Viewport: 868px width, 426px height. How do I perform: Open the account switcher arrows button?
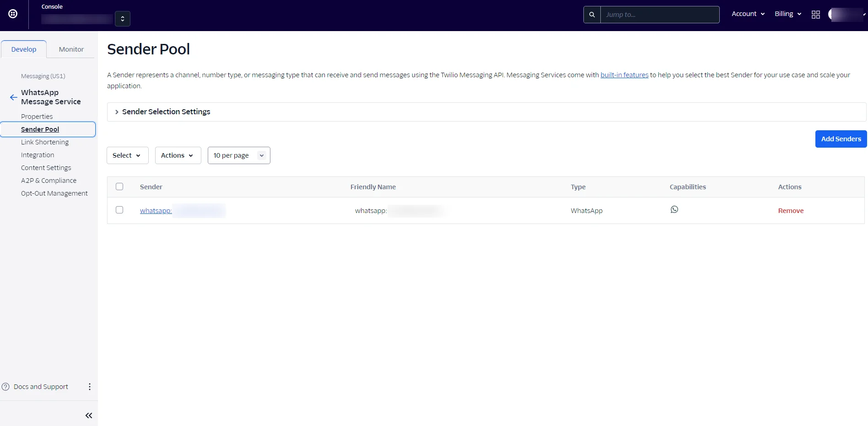tap(123, 19)
